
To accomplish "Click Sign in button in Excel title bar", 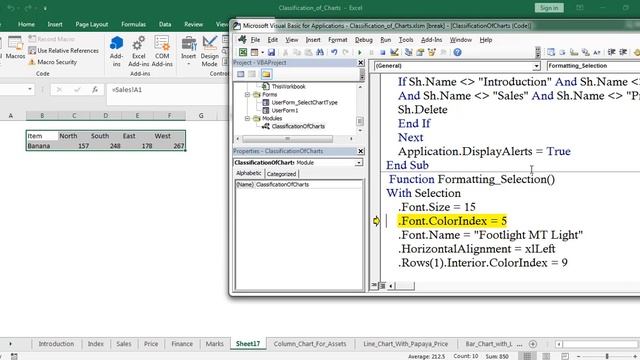I will click(x=549, y=8).
